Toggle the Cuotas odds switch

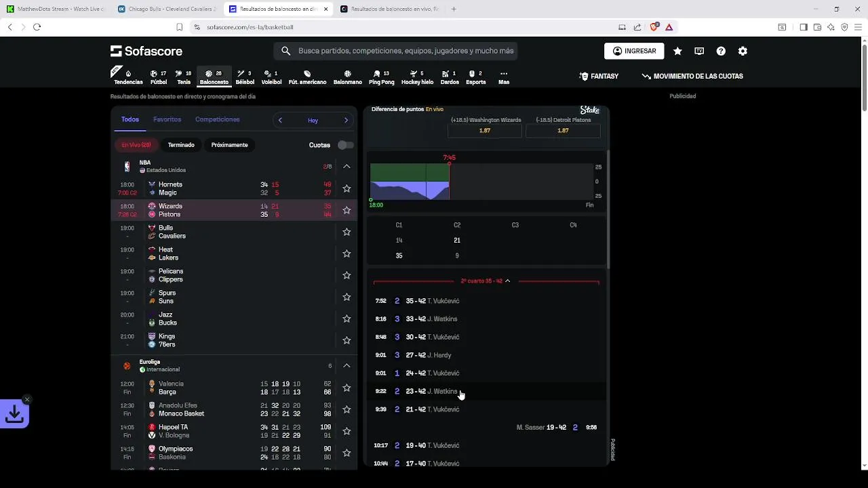coord(345,145)
